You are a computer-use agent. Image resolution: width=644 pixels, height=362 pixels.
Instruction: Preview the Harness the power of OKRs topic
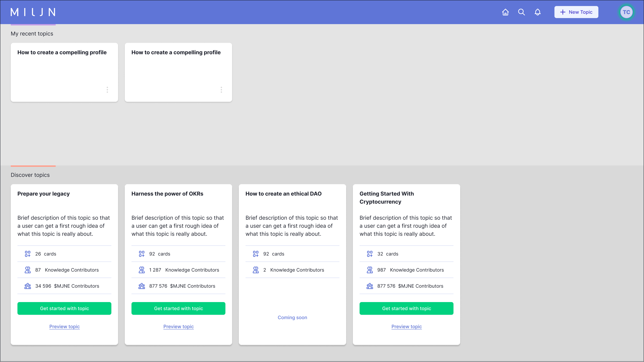[178, 327]
